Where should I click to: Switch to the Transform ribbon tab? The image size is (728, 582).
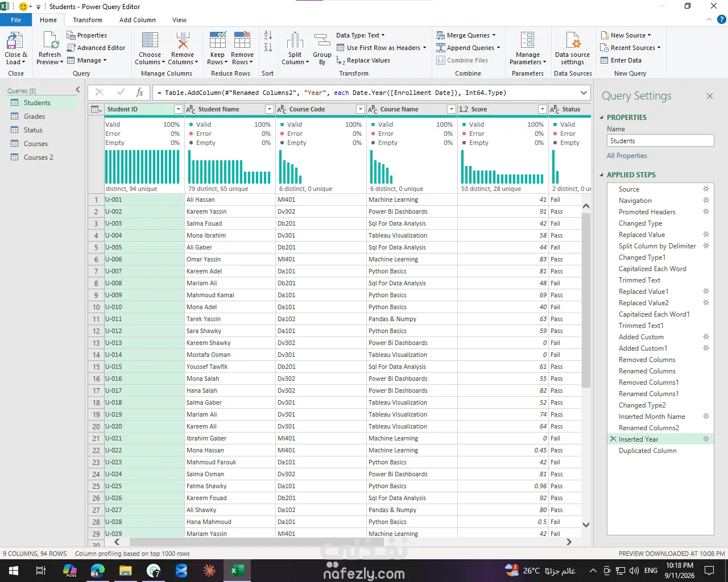(88, 20)
